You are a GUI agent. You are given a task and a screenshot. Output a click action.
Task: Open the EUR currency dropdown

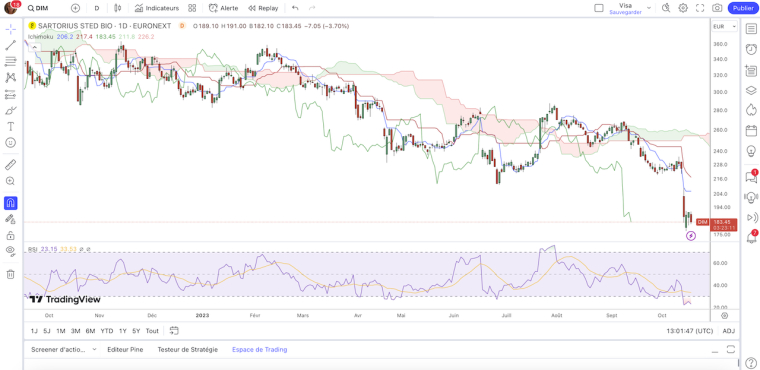point(725,26)
